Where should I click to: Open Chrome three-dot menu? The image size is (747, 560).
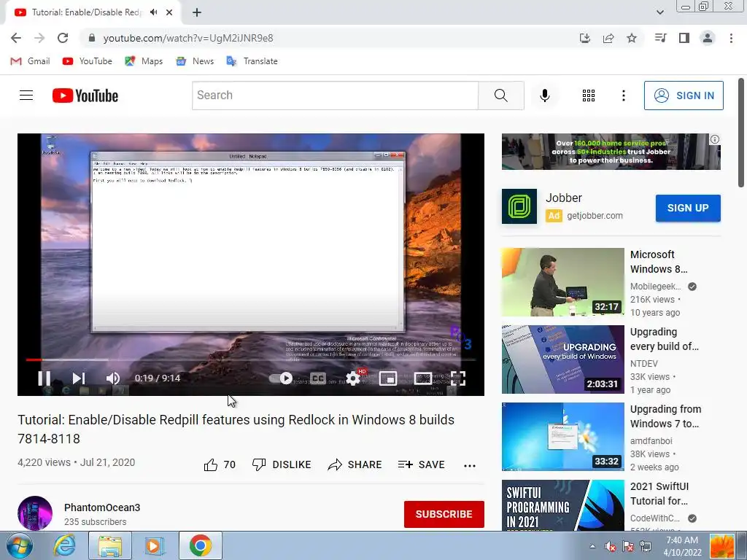coord(731,38)
